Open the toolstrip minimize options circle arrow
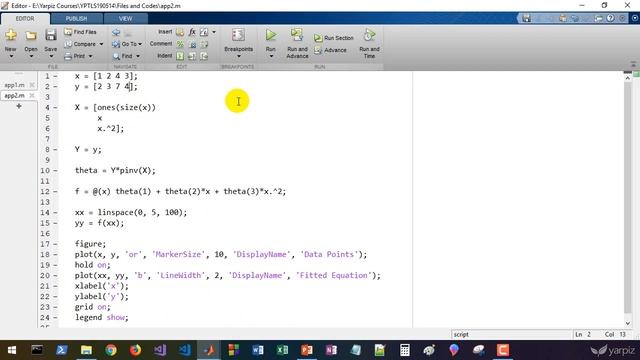Image resolution: width=640 pixels, height=360 pixels. point(635,18)
